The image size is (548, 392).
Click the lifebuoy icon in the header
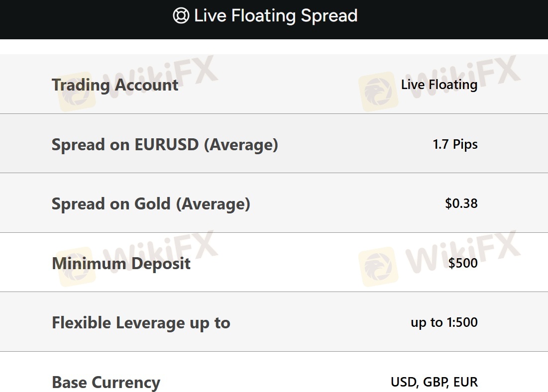tap(181, 16)
